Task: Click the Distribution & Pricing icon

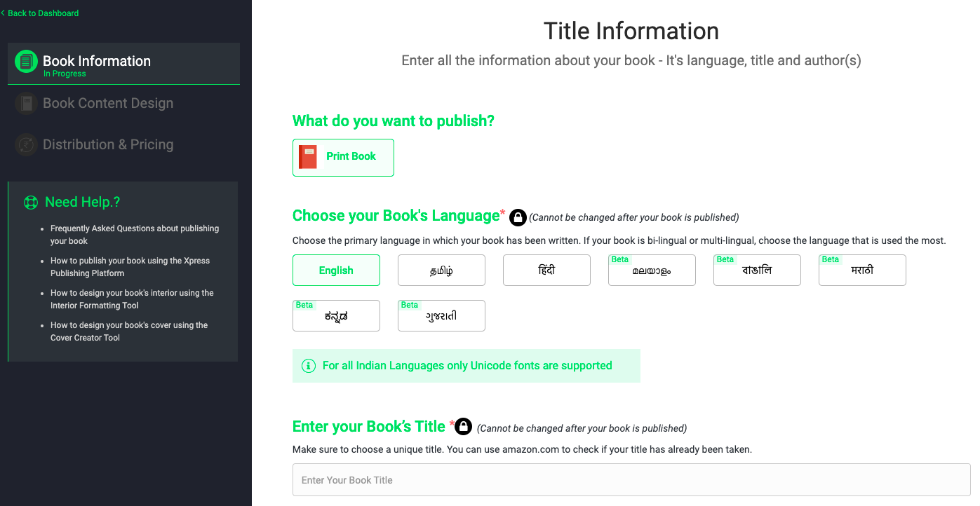Action: click(26, 145)
